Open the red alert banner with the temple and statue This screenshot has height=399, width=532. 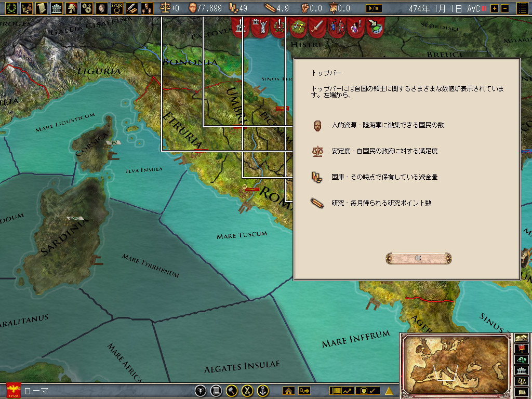[260, 27]
